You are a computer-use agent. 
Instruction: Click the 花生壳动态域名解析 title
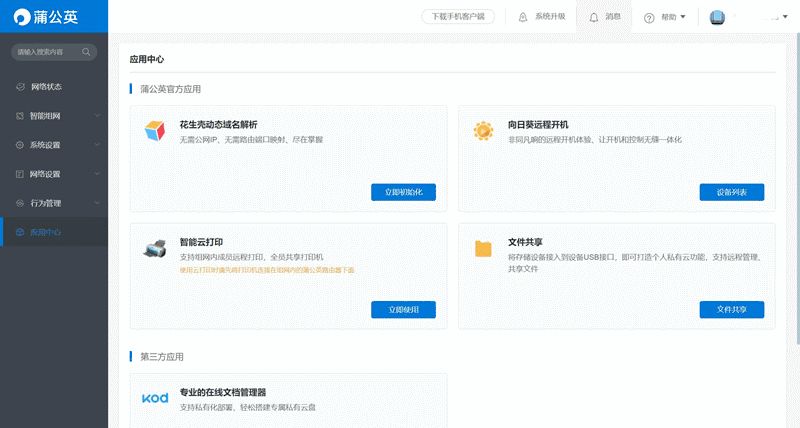pyautogui.click(x=218, y=124)
